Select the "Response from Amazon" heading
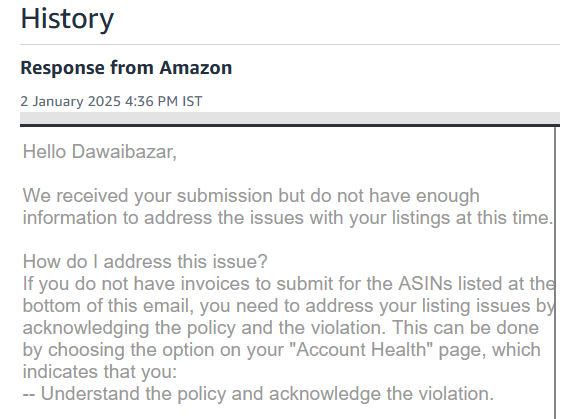The image size is (564, 419). pos(126,68)
